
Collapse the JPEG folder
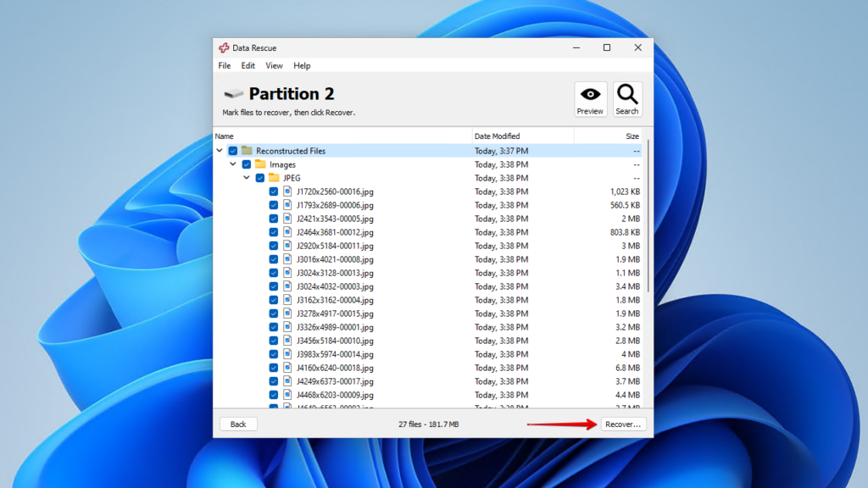tap(248, 178)
